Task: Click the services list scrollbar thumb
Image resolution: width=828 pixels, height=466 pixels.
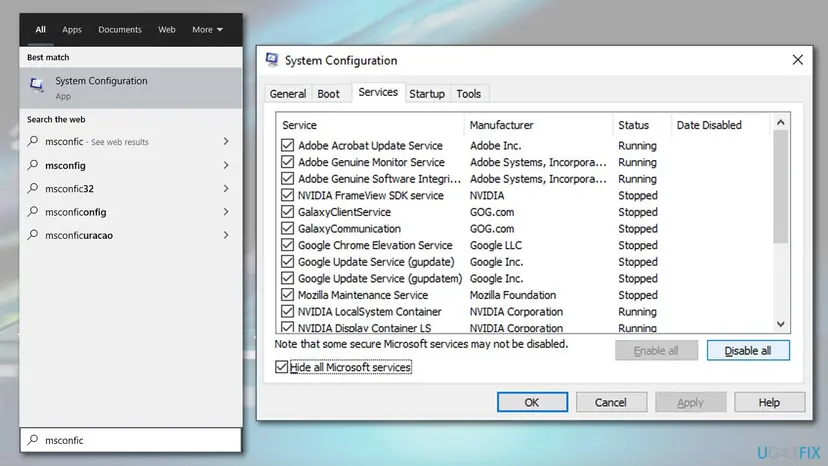Action: pyautogui.click(x=780, y=187)
